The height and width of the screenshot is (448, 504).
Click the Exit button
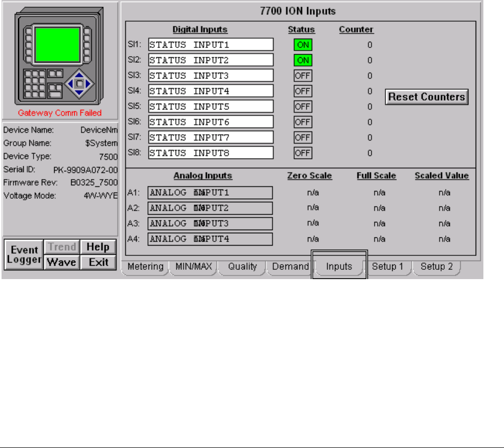(98, 262)
